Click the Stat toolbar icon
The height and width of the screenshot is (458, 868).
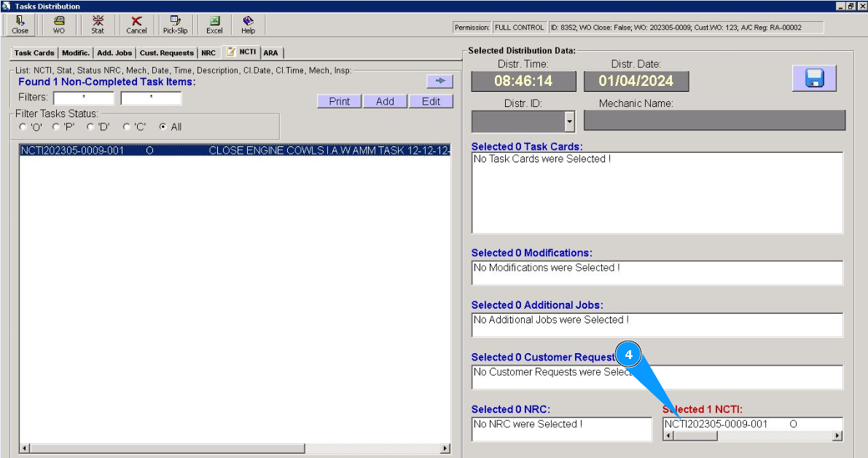98,25
